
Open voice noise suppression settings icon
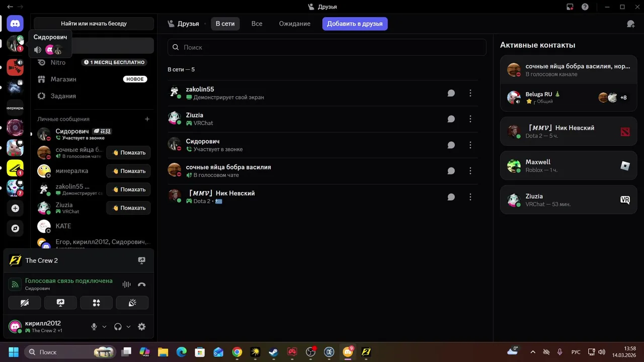click(126, 285)
